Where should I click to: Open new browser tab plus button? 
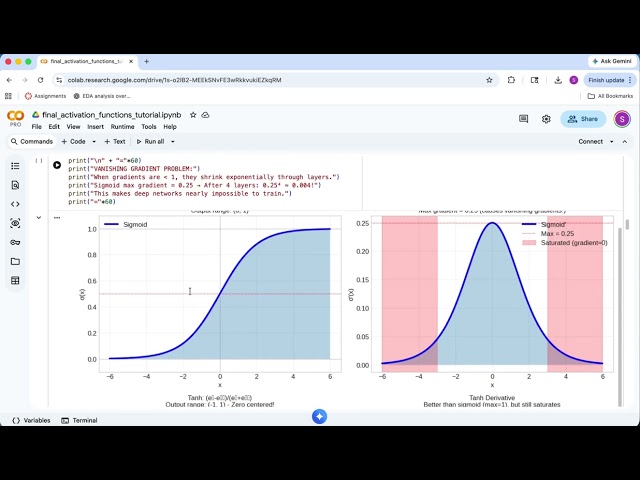147,61
